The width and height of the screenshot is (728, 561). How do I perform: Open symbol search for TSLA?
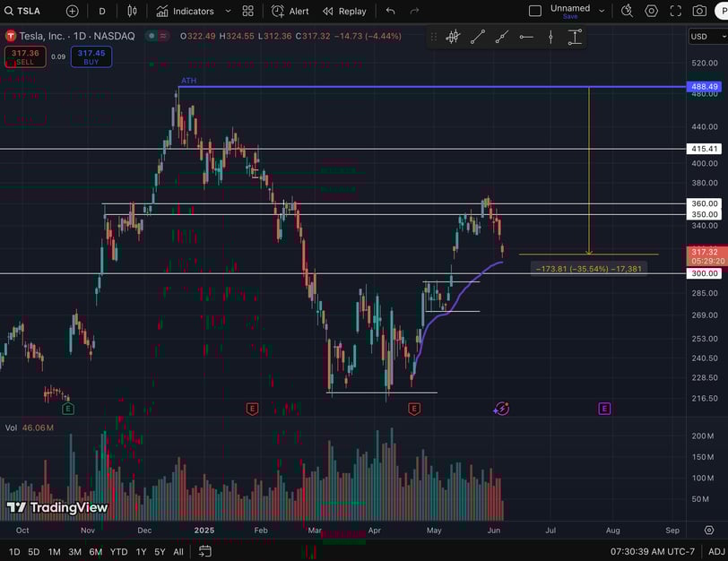pyautogui.click(x=22, y=11)
